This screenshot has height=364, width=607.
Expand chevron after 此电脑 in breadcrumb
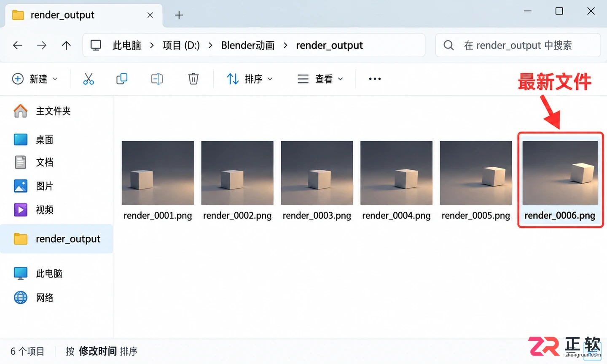pos(152,45)
